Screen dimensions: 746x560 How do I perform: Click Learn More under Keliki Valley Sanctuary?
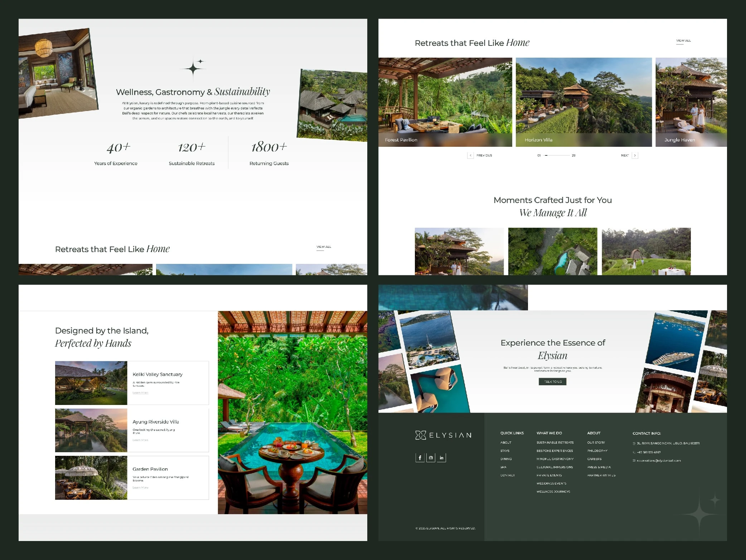click(x=140, y=393)
